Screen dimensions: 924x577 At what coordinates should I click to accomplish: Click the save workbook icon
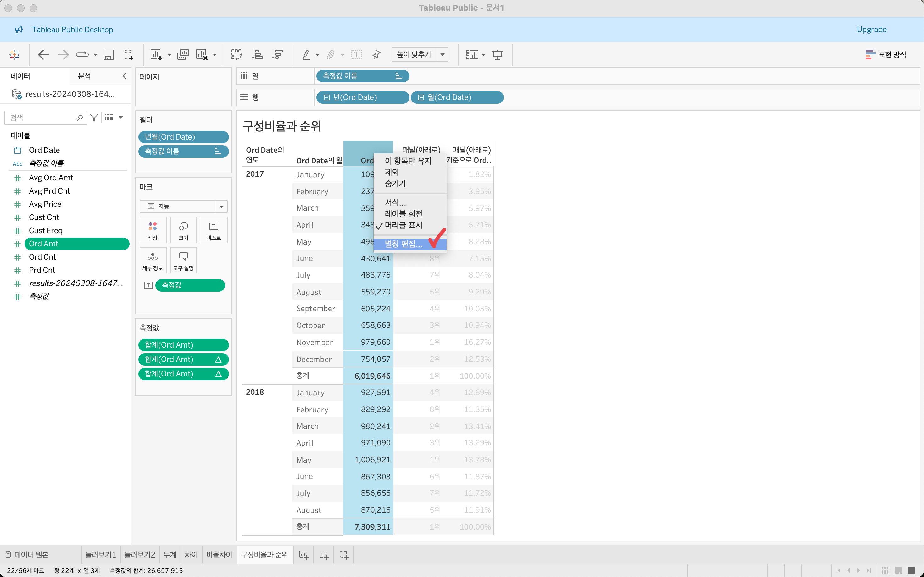click(x=109, y=55)
